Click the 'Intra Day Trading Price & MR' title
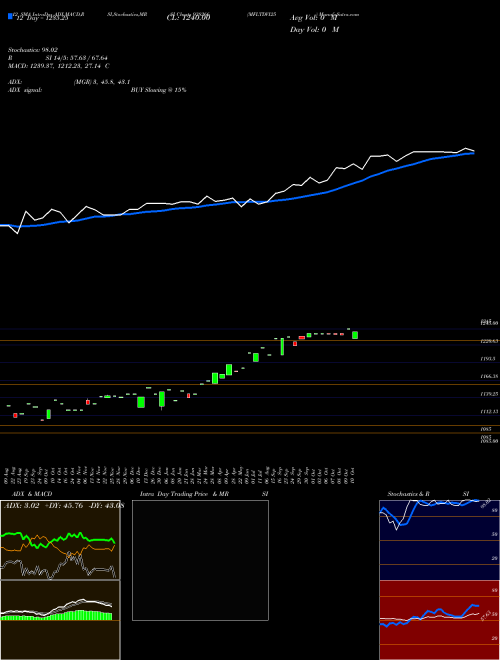Screen dimensions: 500x660 184,494
